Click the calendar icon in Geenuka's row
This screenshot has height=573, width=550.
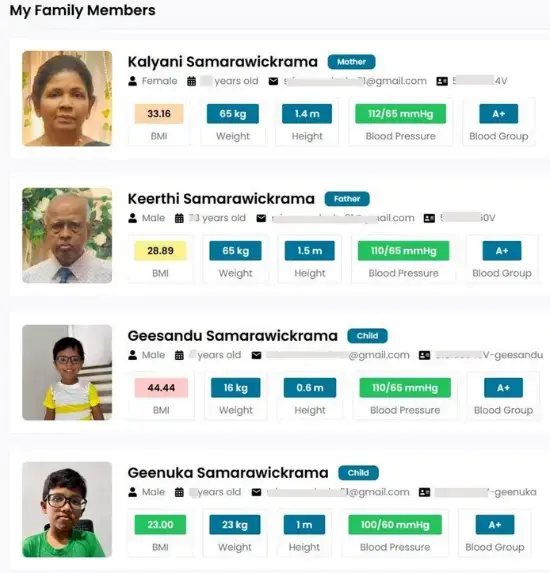(x=179, y=492)
